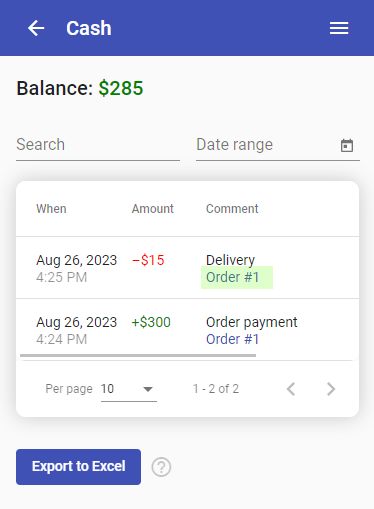
Task: Click the horizontal table scrollbar
Action: click(138, 356)
